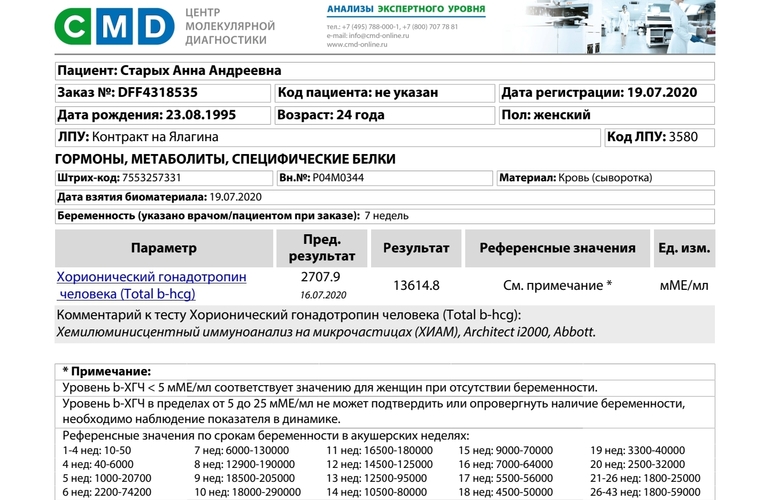
Task: Click the Пред. результат column header
Action: pyautogui.click(x=322, y=248)
